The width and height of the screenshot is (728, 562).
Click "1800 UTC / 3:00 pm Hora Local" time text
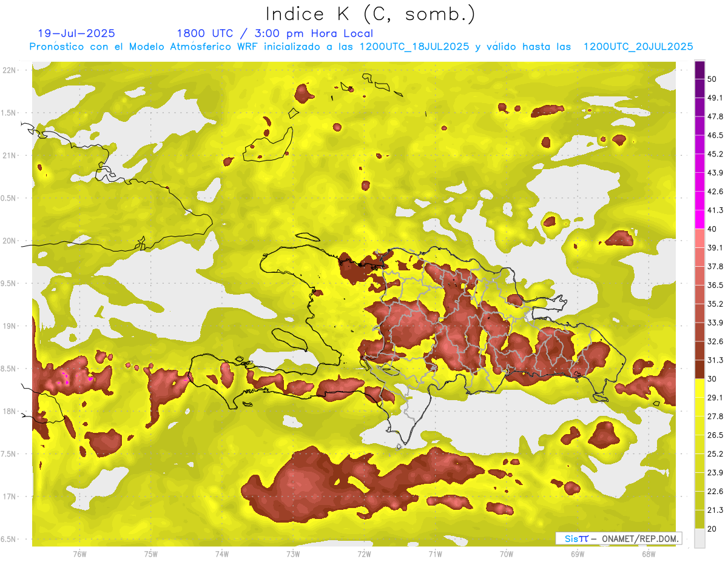pyautogui.click(x=275, y=34)
